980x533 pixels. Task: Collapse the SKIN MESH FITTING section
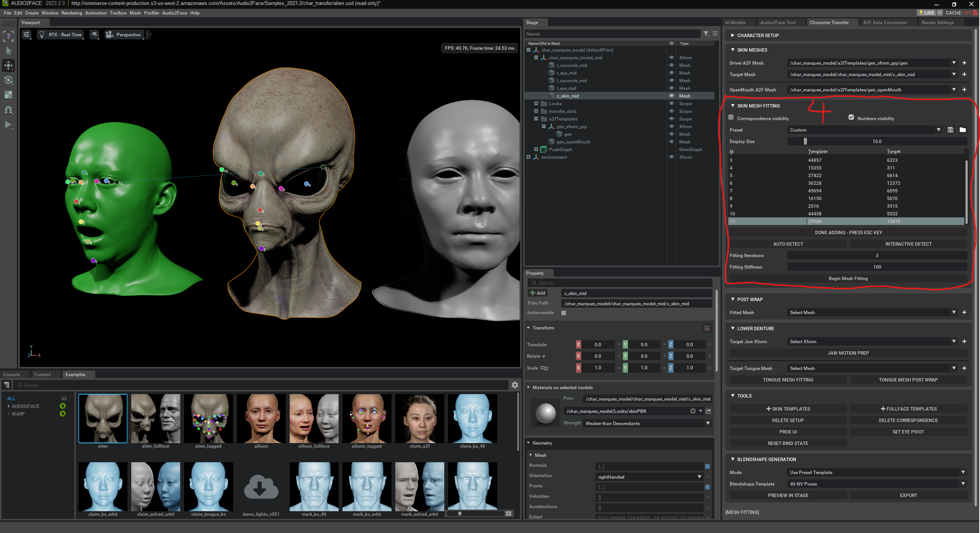point(733,106)
